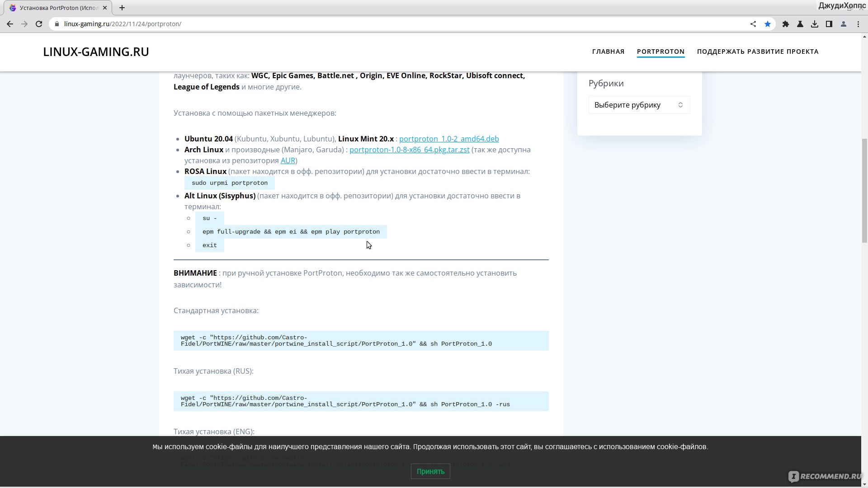Open the browser three-dot menu
Screen dimensions: 868x488
pyautogui.click(x=858, y=24)
